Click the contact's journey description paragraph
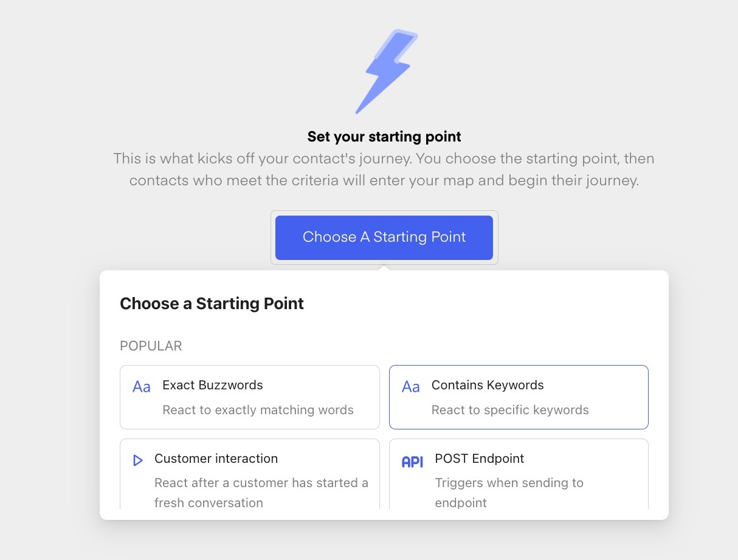This screenshot has width=738, height=560. (x=384, y=170)
